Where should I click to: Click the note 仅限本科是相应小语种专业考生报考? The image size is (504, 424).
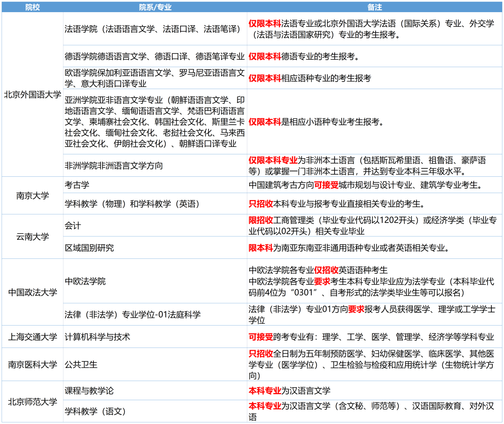click(x=374, y=122)
